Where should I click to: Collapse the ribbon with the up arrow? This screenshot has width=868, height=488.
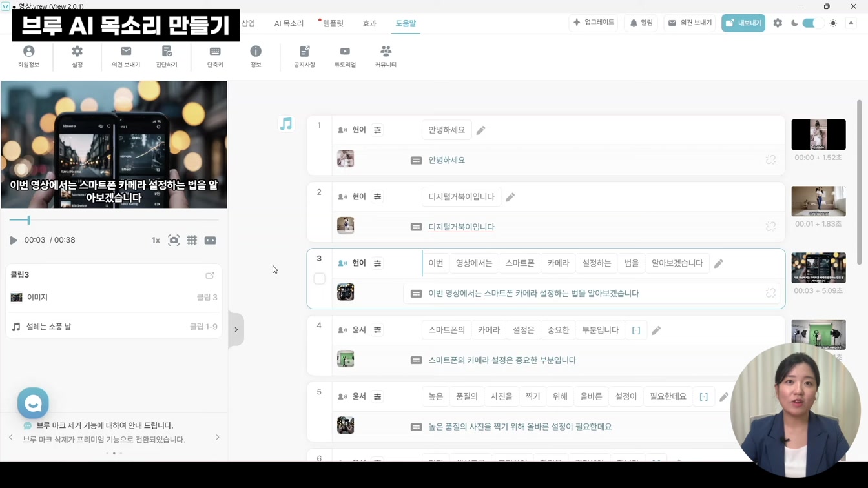click(x=851, y=23)
